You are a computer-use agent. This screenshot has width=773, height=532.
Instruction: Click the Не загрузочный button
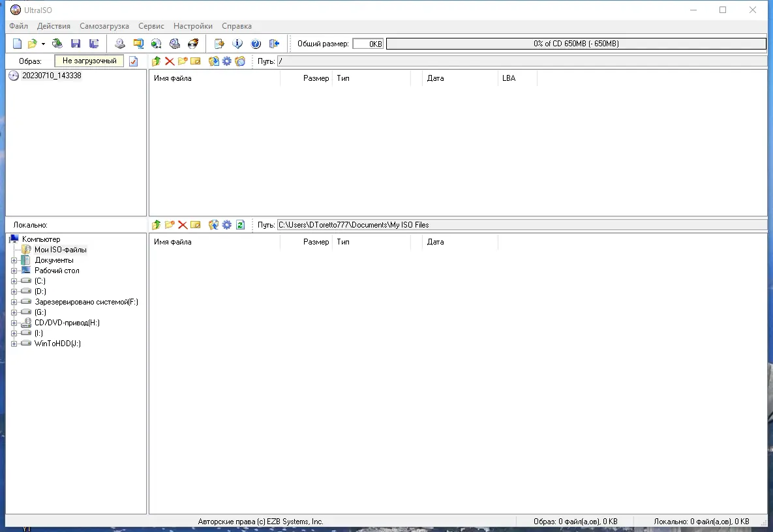pyautogui.click(x=89, y=61)
